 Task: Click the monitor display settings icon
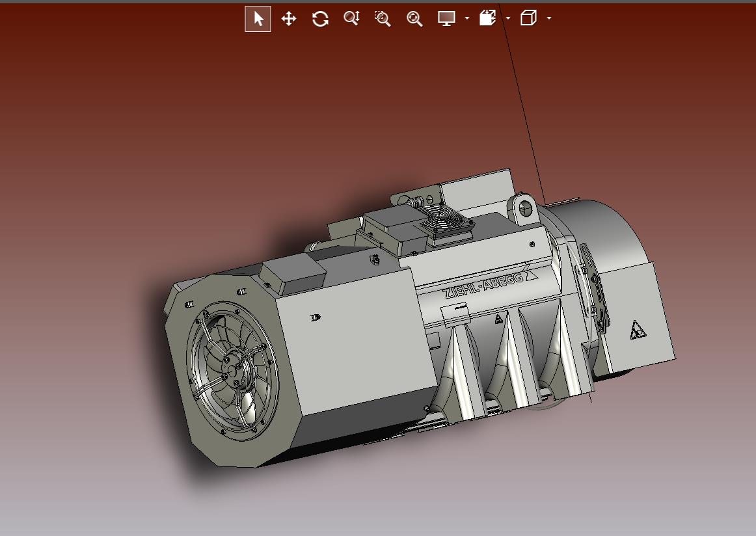446,19
